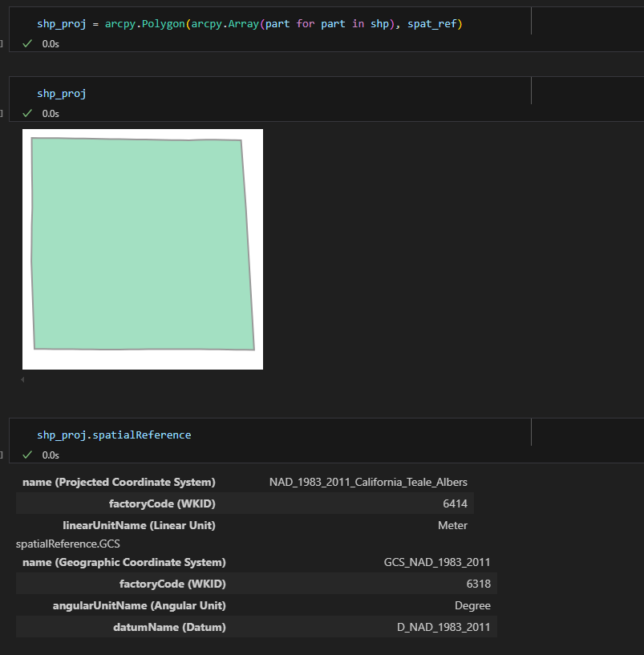Click the name (Projected Coordinate System) label
Viewport: 644px width, 655px height.
119,482
